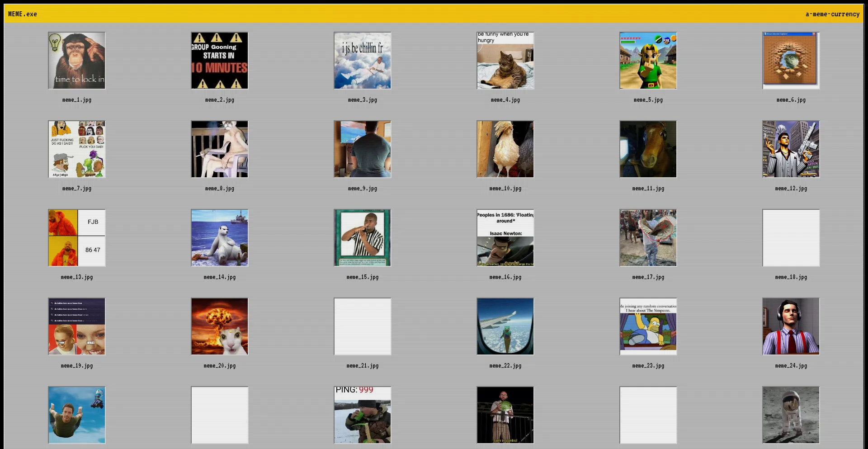Select the seal on beach thumbnail
This screenshot has height=449, width=868.
[x=220, y=238]
